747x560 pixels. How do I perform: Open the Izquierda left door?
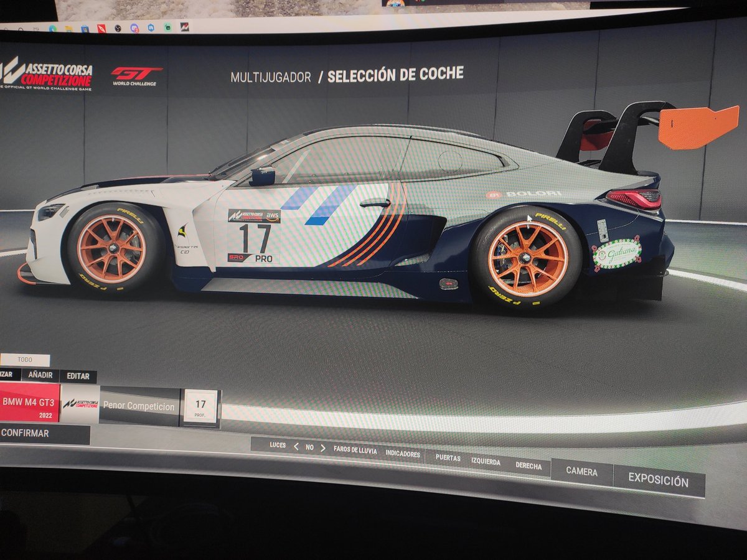point(486,462)
